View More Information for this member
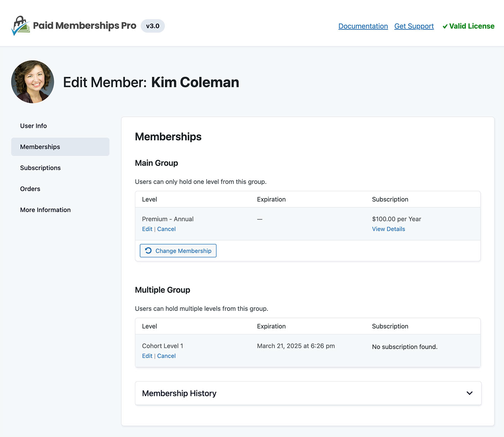Image resolution: width=504 pixels, height=437 pixels. [45, 210]
